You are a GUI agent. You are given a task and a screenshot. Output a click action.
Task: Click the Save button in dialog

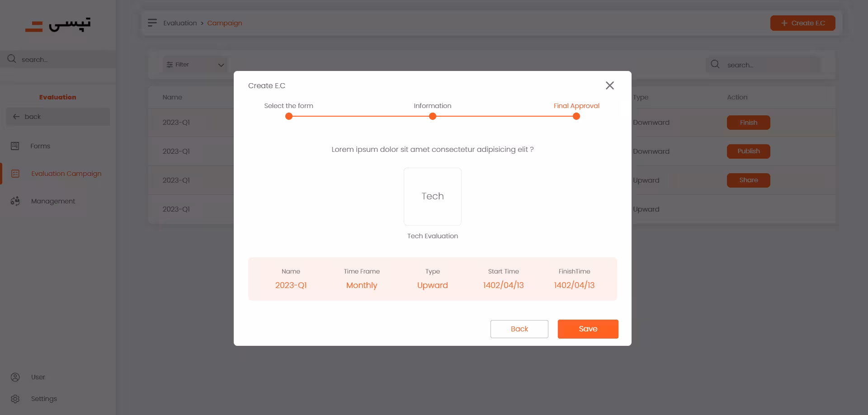588,329
